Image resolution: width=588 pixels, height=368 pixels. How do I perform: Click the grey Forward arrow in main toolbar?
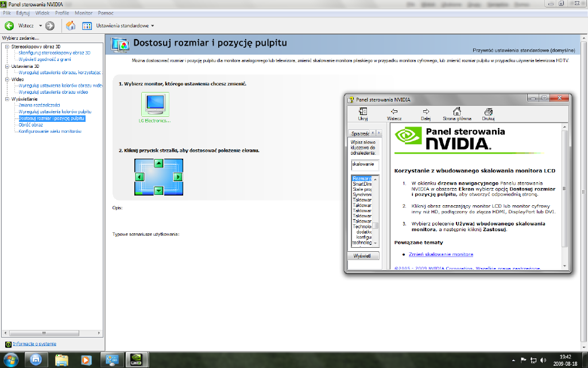[x=50, y=25]
